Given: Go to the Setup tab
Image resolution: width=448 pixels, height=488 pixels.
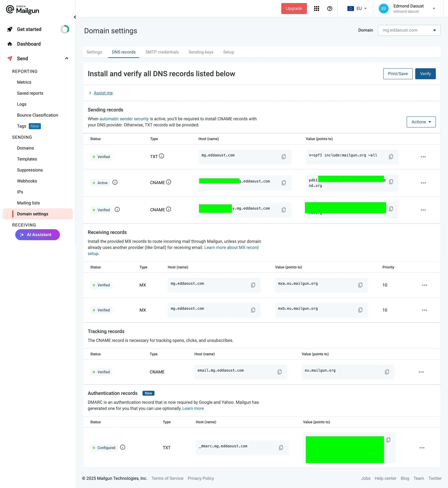Looking at the screenshot, I should coord(229,52).
